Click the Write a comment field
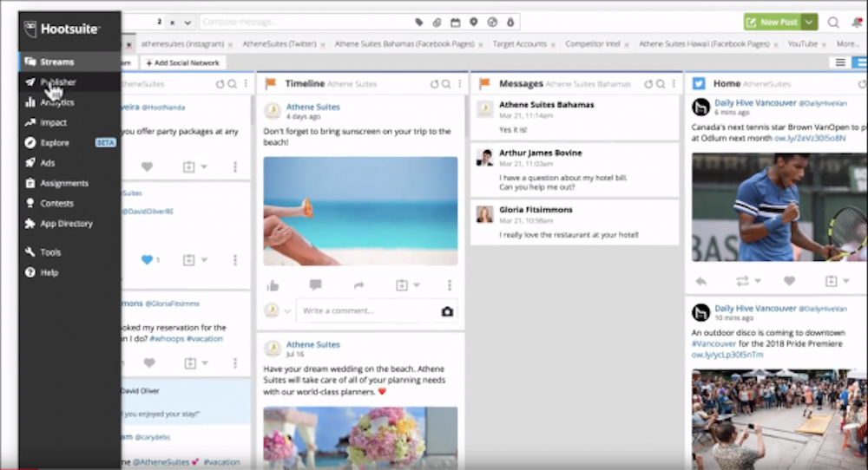868x470 pixels. tap(365, 311)
